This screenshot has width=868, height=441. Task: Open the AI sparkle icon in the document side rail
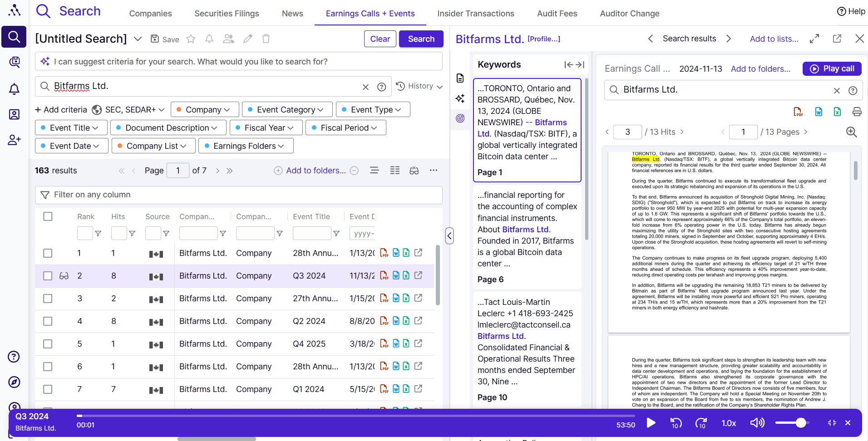click(460, 98)
